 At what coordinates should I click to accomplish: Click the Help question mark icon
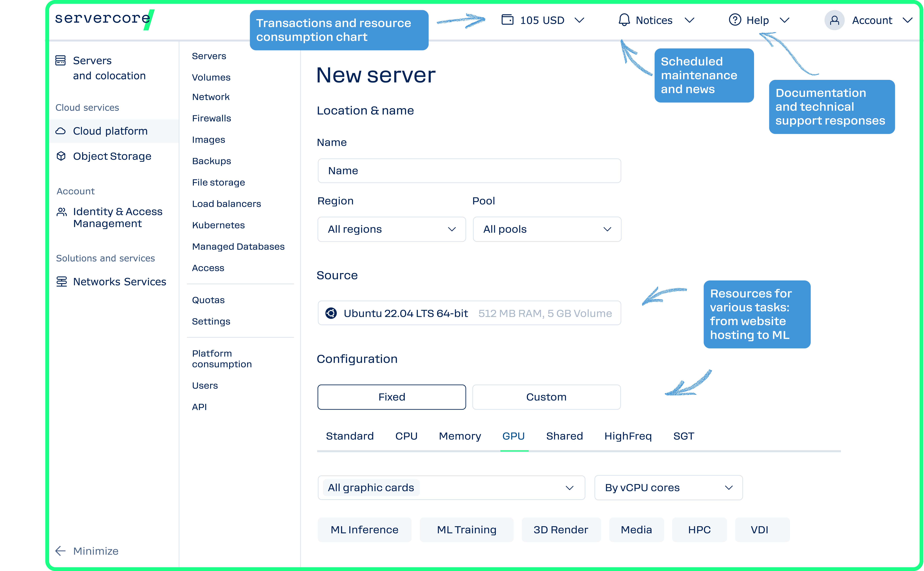tap(735, 20)
